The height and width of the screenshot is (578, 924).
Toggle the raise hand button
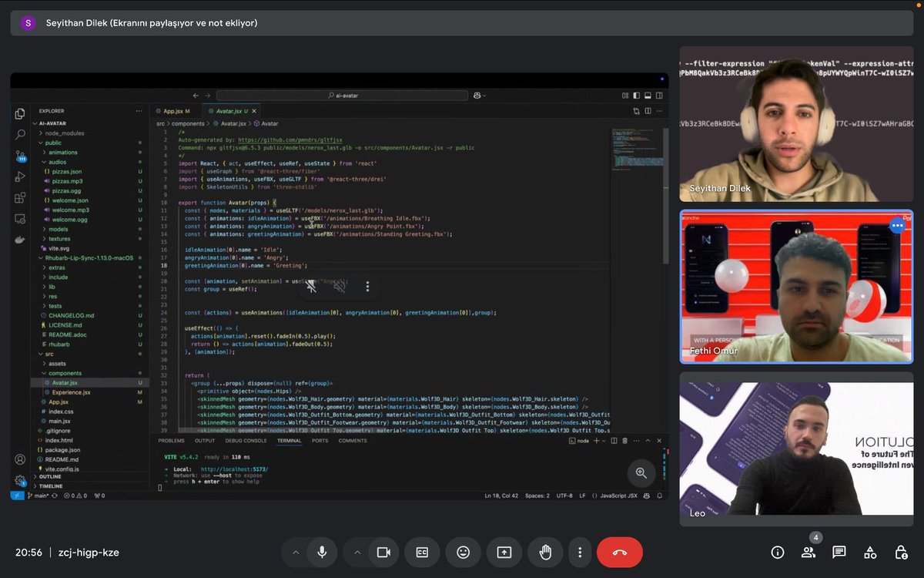546,552
